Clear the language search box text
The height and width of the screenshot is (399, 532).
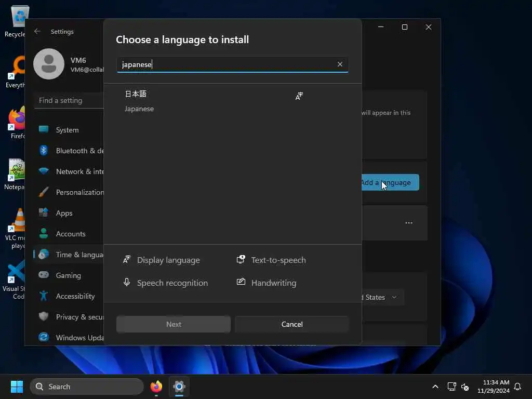(340, 64)
